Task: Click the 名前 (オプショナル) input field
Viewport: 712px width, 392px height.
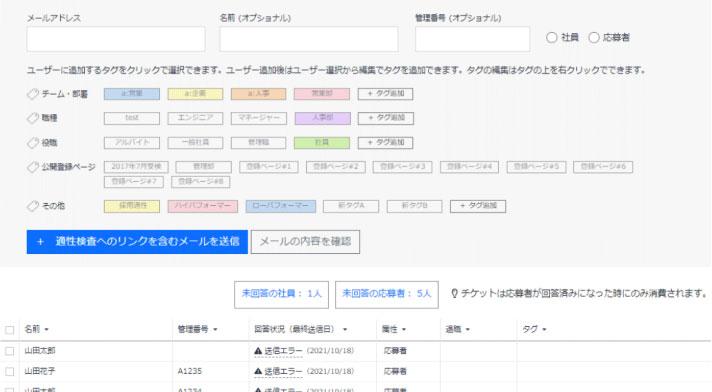Action: (x=309, y=39)
